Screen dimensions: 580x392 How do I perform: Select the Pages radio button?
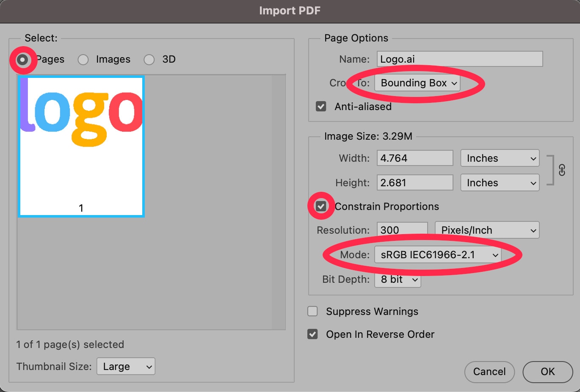[22, 60]
